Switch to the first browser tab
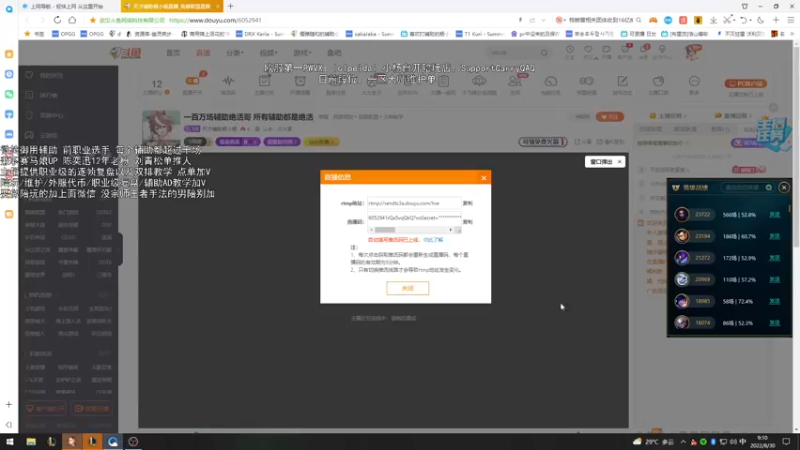 (x=66, y=6)
